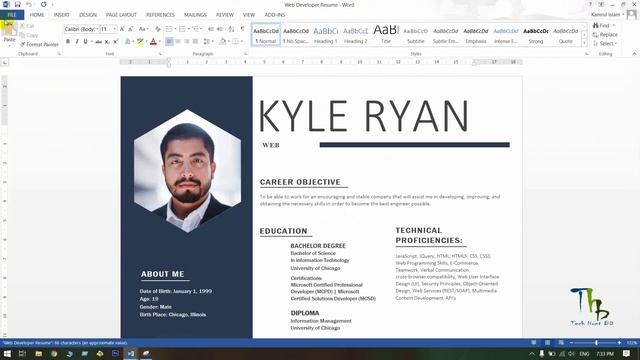Increase paragraph indent
Viewport: 640px width, 360px height.
click(x=220, y=29)
